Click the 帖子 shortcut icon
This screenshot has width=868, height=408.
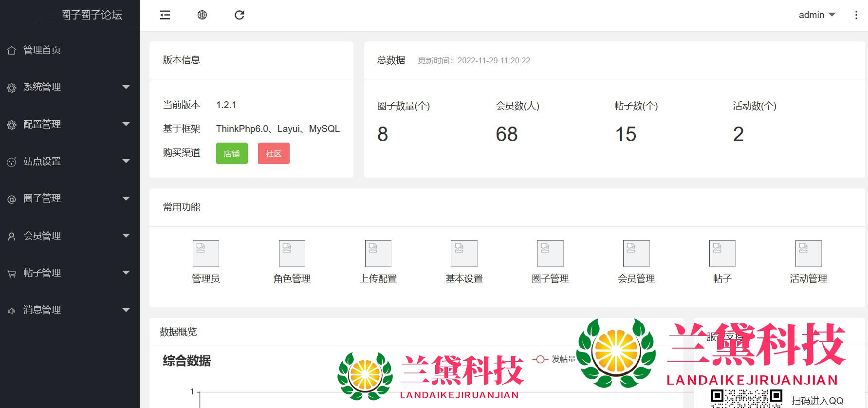[x=722, y=253]
